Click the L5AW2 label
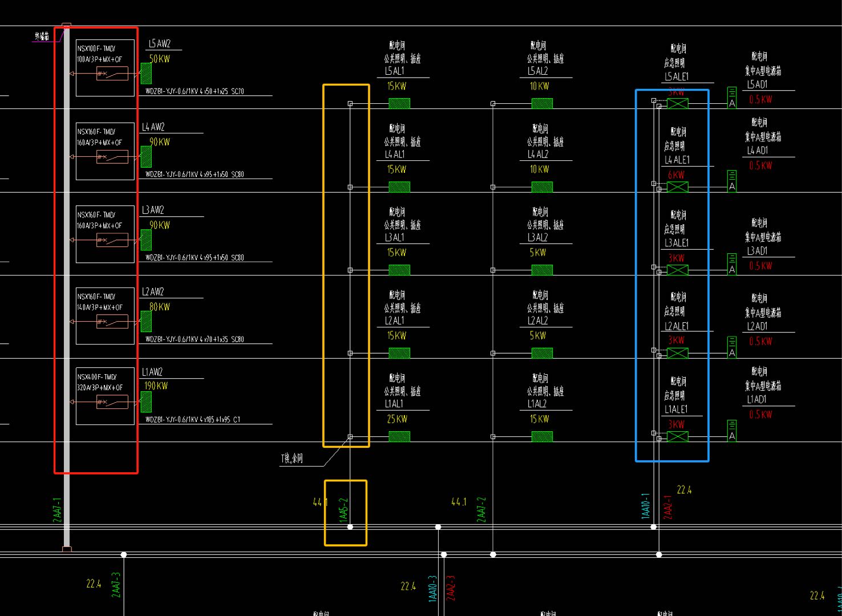Screen dimensions: 842x616 point(160,44)
